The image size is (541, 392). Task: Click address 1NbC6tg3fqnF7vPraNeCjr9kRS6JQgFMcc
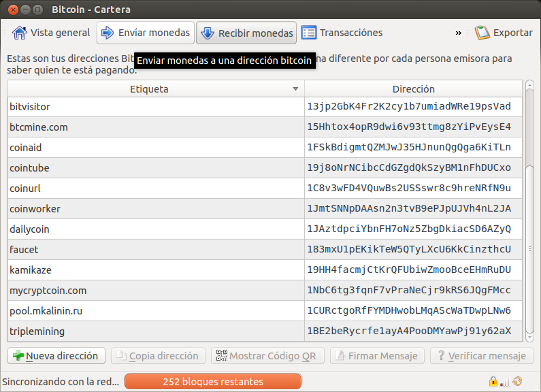click(409, 290)
